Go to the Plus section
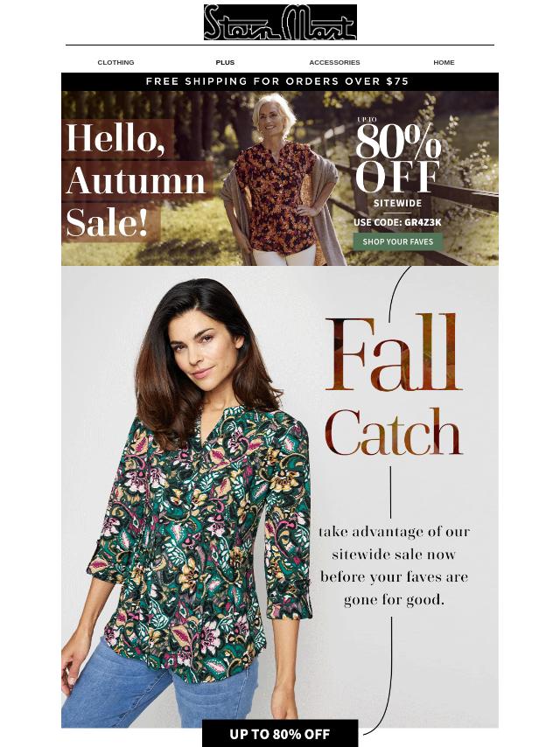 [x=225, y=62]
